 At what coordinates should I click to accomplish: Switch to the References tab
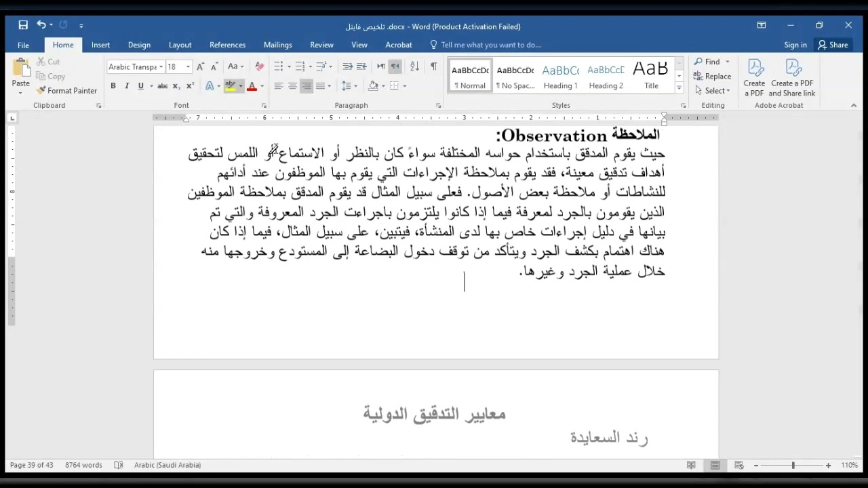(227, 45)
